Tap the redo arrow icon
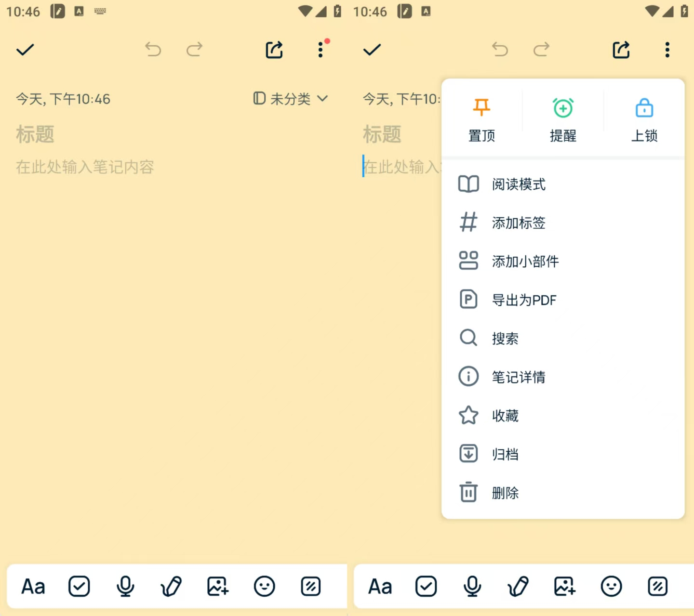 pos(194,50)
